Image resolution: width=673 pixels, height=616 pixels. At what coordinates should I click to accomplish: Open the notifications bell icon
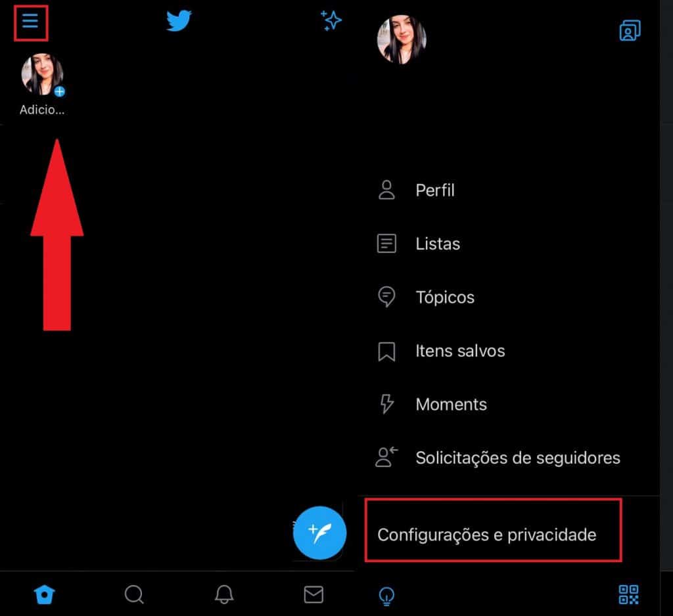coord(224,594)
